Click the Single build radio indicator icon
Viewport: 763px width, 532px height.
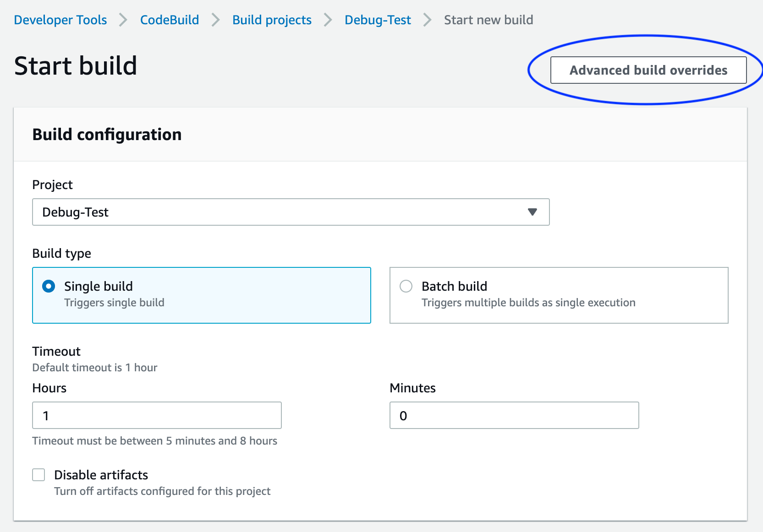point(48,286)
